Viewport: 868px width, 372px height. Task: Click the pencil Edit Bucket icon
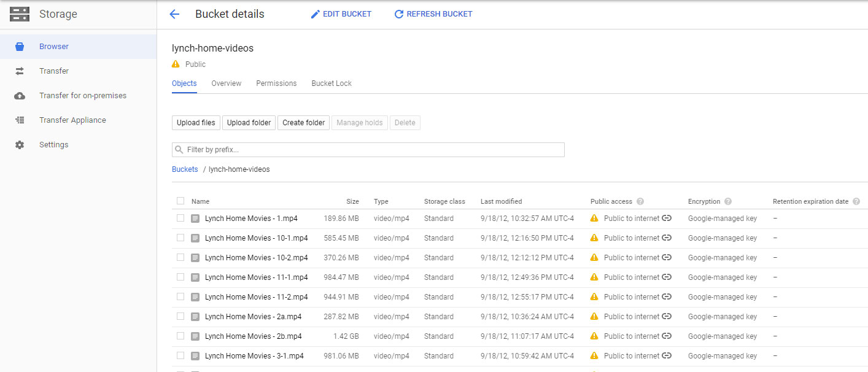pyautogui.click(x=316, y=14)
